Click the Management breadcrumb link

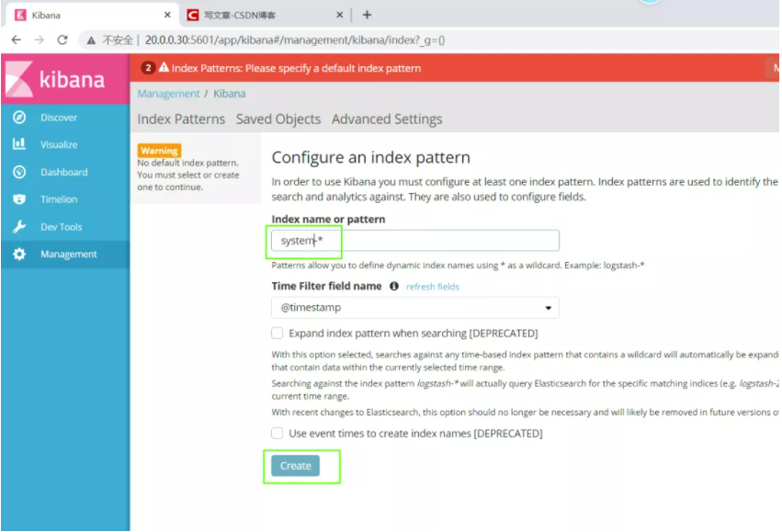tap(168, 94)
